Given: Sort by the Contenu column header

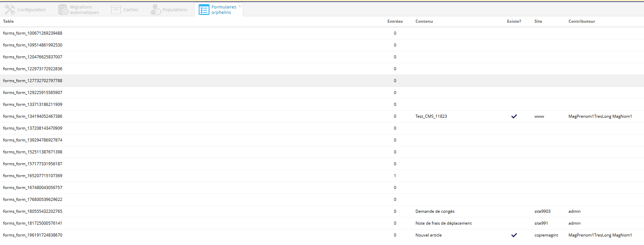Looking at the screenshot, I should 424,21.
